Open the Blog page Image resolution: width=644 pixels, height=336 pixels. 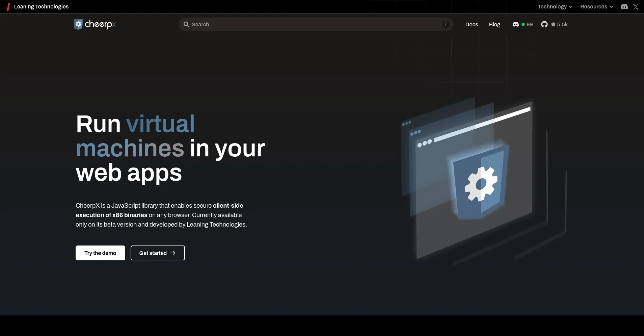point(494,24)
